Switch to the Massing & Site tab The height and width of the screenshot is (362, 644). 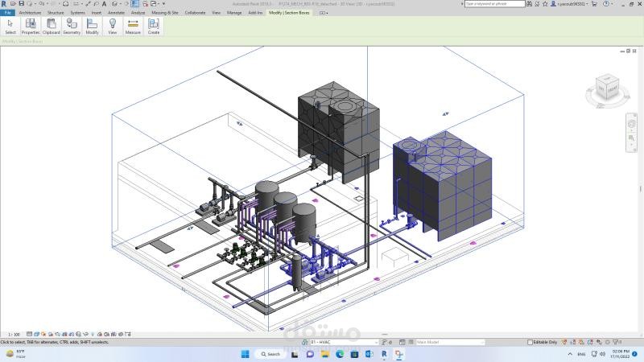point(165,13)
